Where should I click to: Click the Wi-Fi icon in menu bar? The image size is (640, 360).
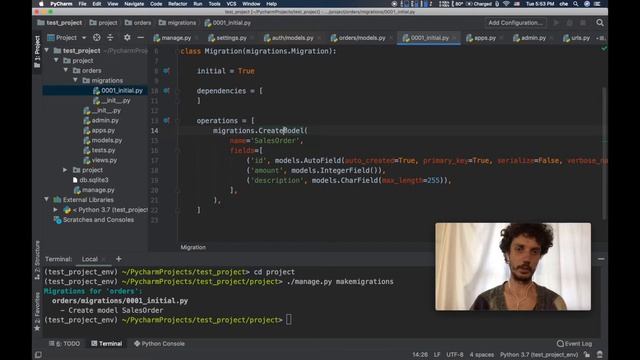pos(506,4)
